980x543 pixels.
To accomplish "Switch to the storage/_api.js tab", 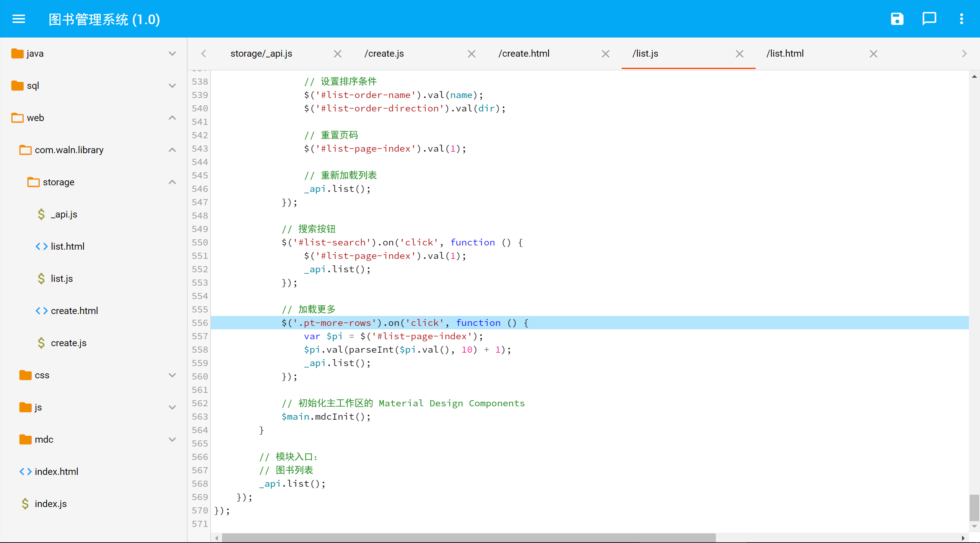I will pos(261,54).
